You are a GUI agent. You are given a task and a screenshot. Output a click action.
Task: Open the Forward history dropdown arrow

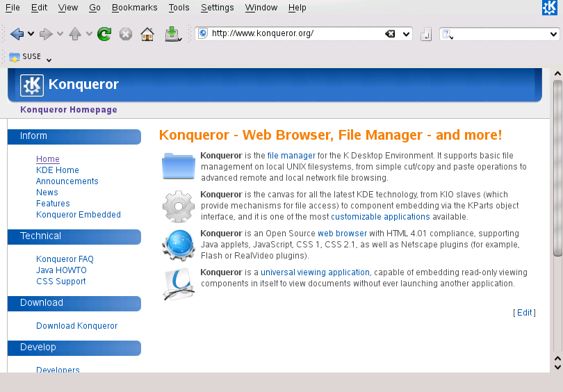tap(60, 34)
